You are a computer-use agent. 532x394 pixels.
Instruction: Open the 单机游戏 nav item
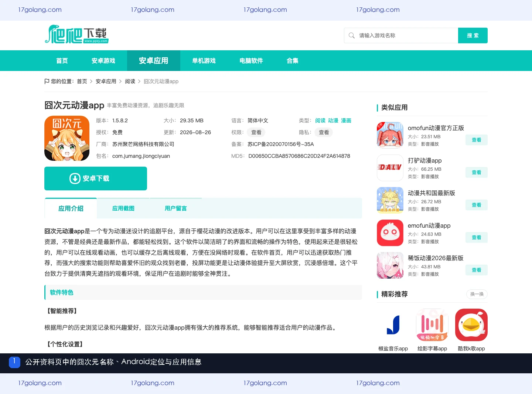[204, 61]
